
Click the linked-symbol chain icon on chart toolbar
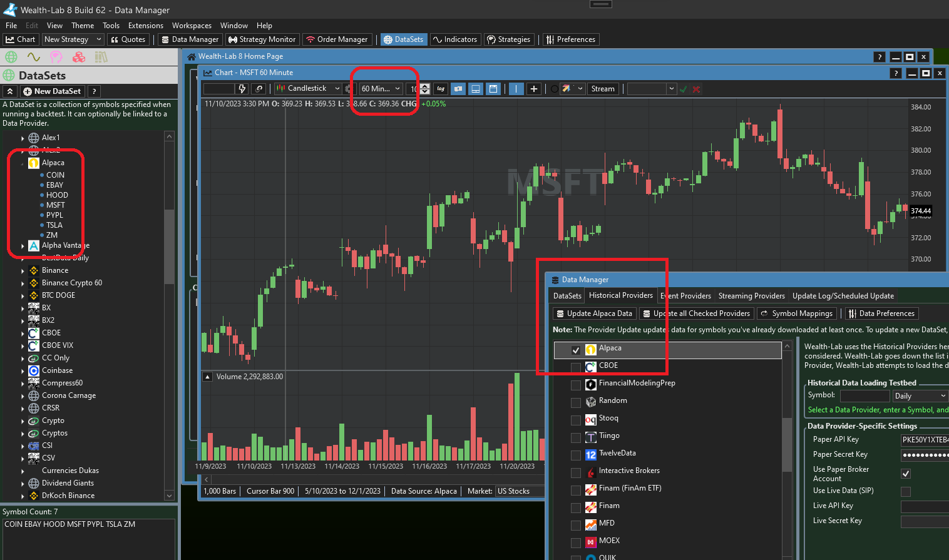coord(259,88)
